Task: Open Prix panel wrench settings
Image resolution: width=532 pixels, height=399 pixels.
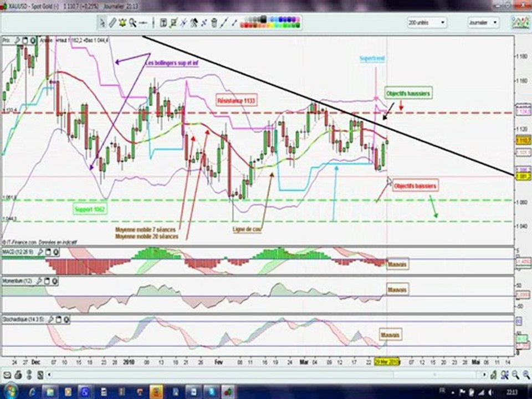Action: [x=17, y=40]
